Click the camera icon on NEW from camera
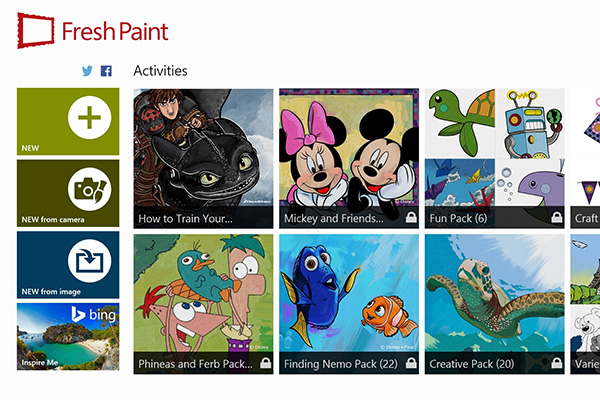Screen dimensions: 600x400 [89, 189]
